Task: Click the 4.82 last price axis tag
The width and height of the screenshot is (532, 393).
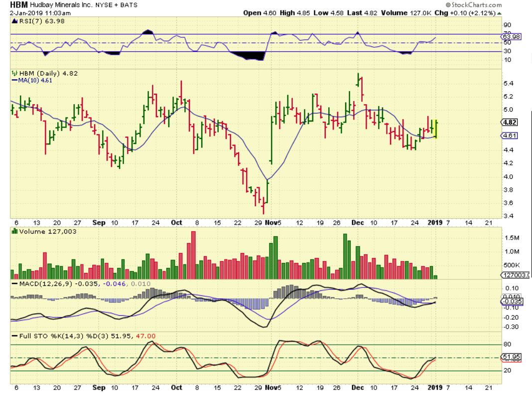Action: (x=510, y=123)
